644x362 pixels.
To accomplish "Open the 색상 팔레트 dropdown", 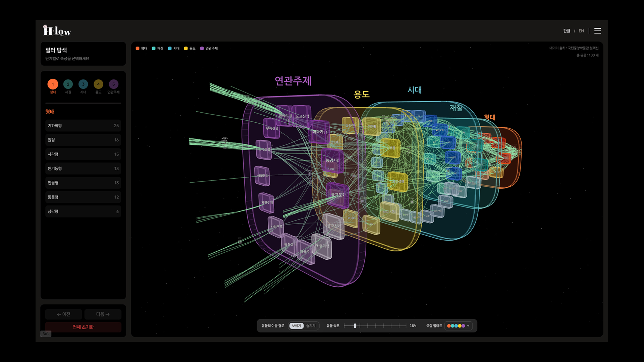I will (x=458, y=326).
